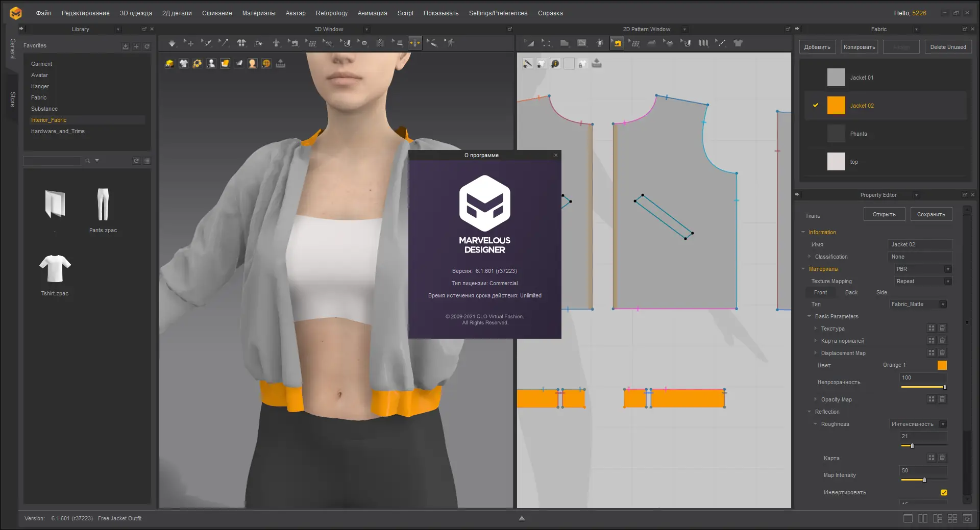Viewport: 980px width, 530px height.
Task: Click the Сохранить button in Property Editor
Action: pos(931,214)
